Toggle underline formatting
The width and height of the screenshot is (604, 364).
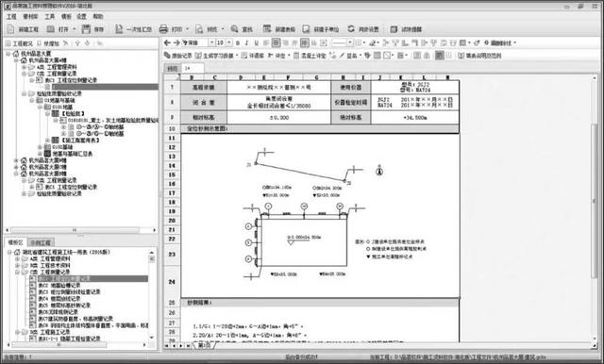click(257, 42)
